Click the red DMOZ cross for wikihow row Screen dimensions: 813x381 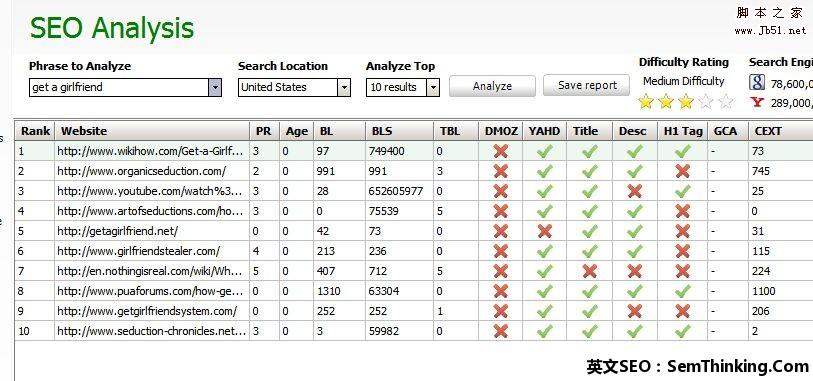(500, 151)
